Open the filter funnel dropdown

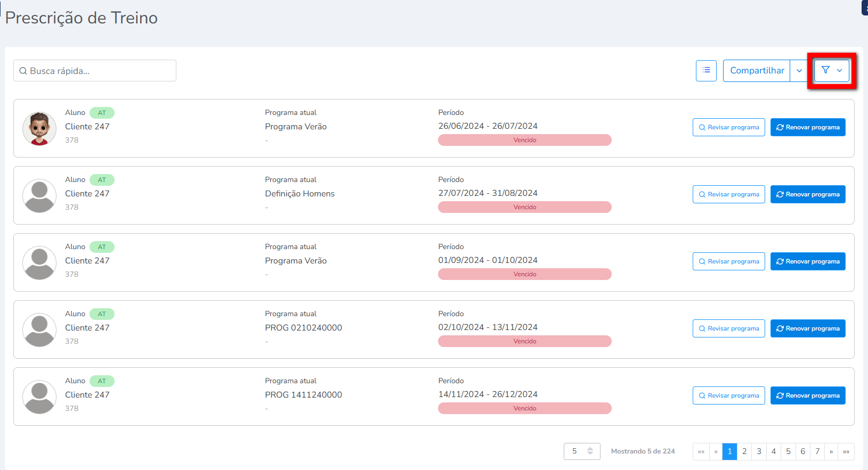[831, 70]
